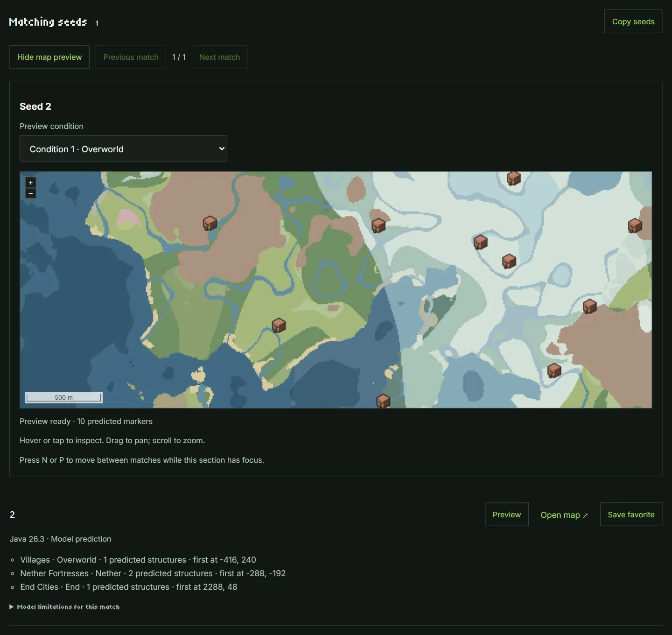The width and height of the screenshot is (672, 635).
Task: Click Copy seeds button
Action: [x=633, y=21]
